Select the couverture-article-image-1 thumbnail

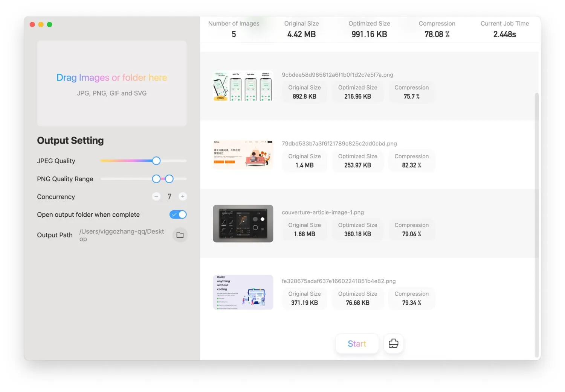243,223
